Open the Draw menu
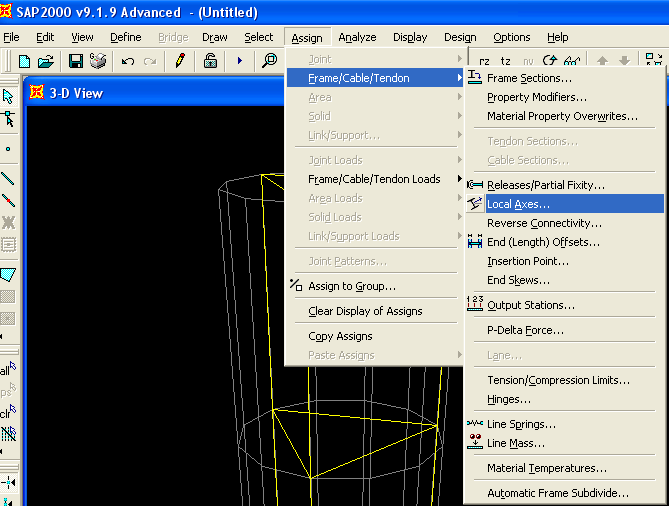This screenshot has width=669, height=506. pos(215,38)
